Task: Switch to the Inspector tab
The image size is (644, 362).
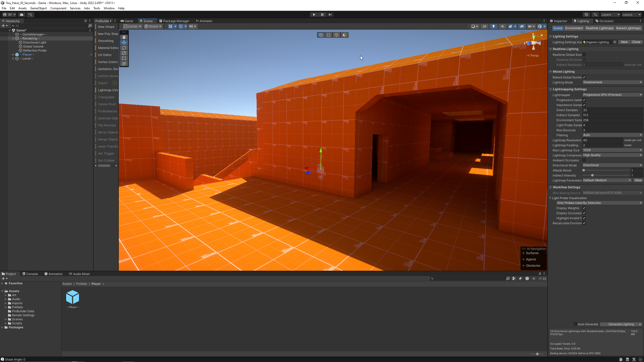Action: [x=559, y=21]
